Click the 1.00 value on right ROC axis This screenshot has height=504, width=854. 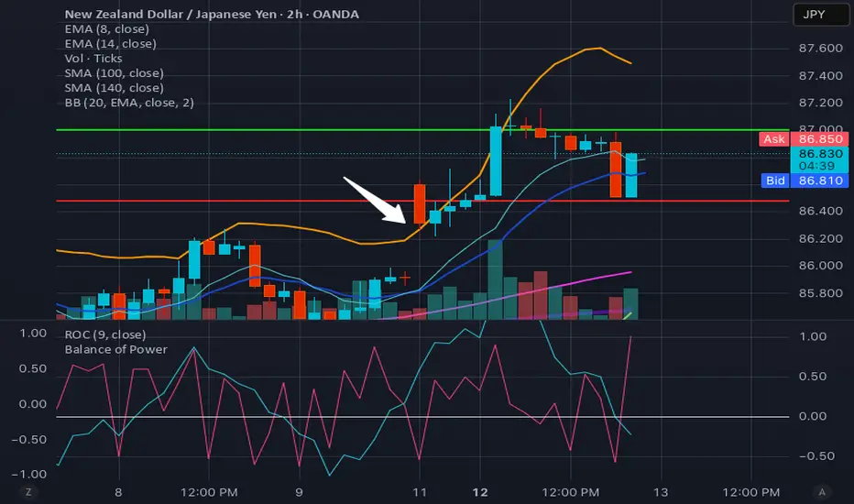813,336
